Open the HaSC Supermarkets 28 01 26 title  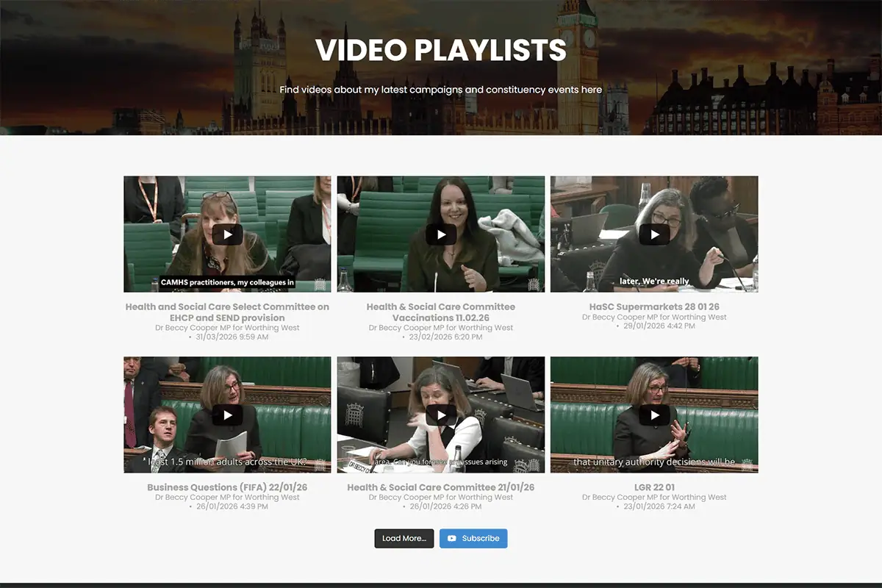point(654,306)
